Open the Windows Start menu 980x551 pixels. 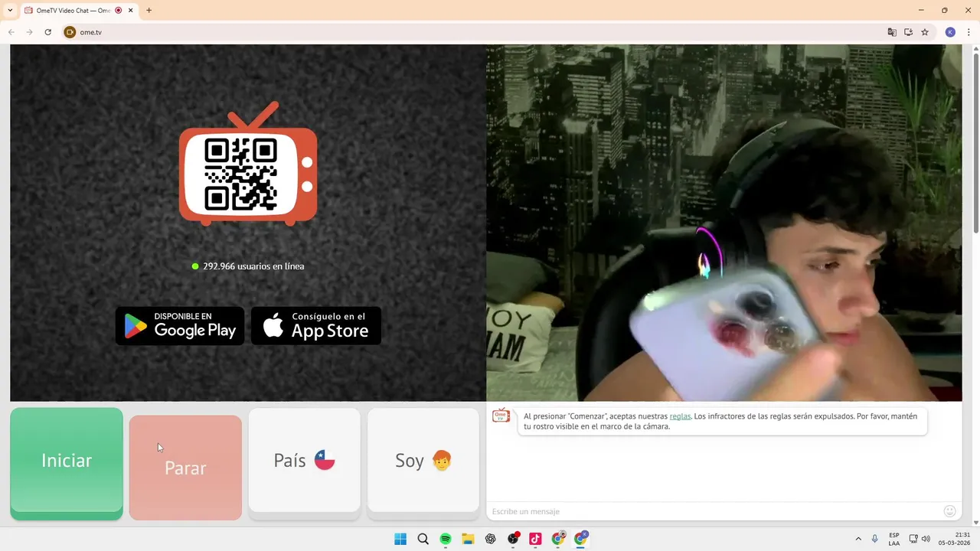coord(400,539)
